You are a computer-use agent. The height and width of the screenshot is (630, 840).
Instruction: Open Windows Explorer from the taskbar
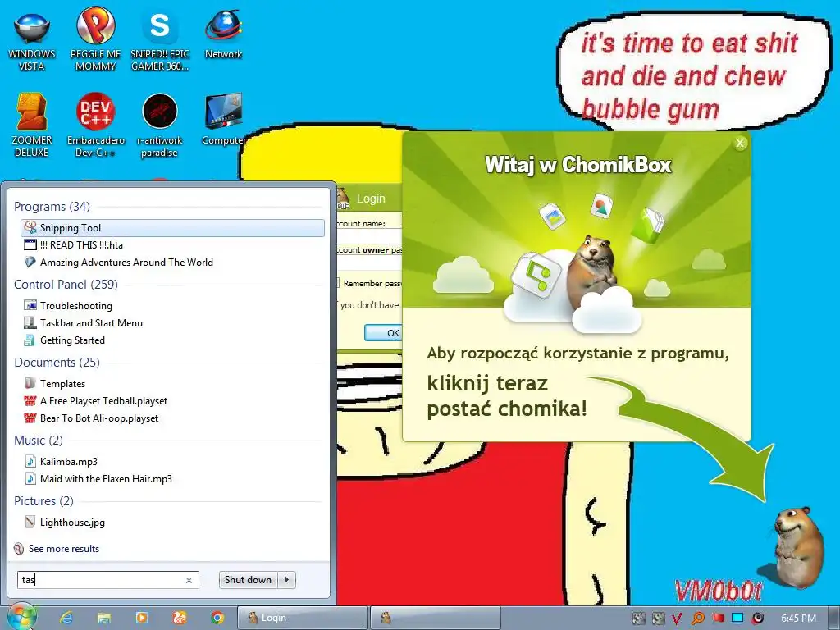(104, 618)
